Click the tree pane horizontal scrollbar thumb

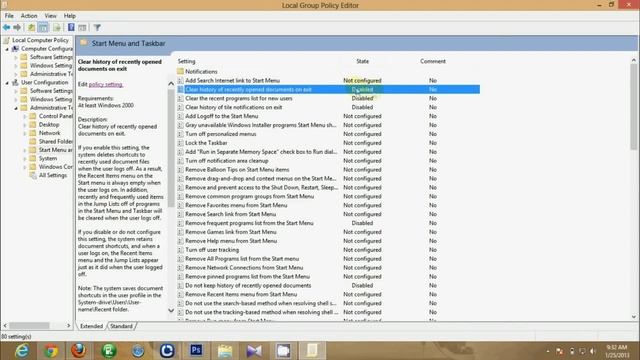tap(29, 326)
